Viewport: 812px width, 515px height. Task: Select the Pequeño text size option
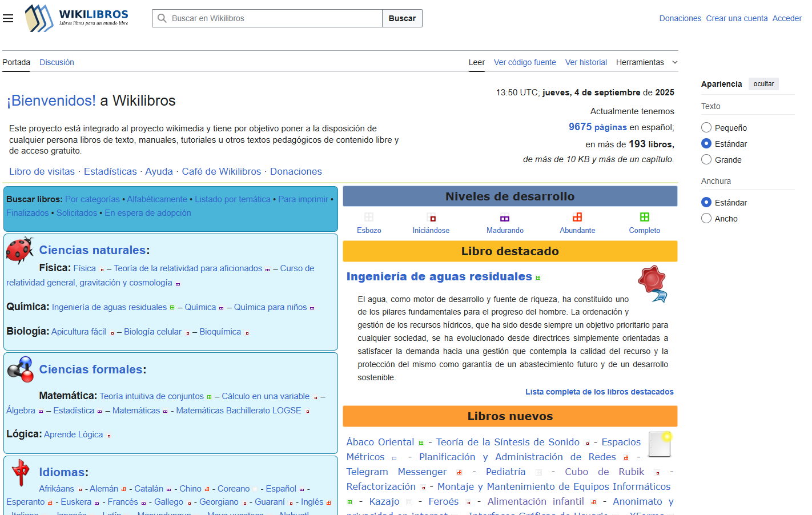point(706,127)
